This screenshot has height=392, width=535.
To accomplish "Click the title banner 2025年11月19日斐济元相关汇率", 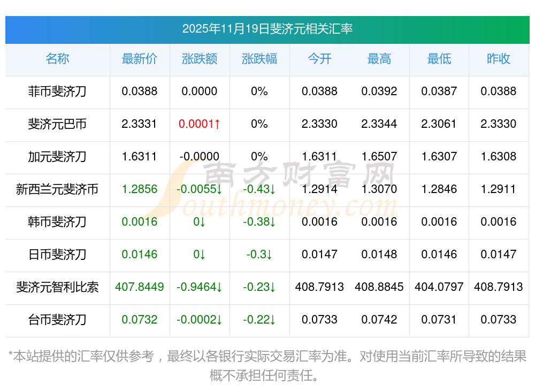I will [x=267, y=29].
